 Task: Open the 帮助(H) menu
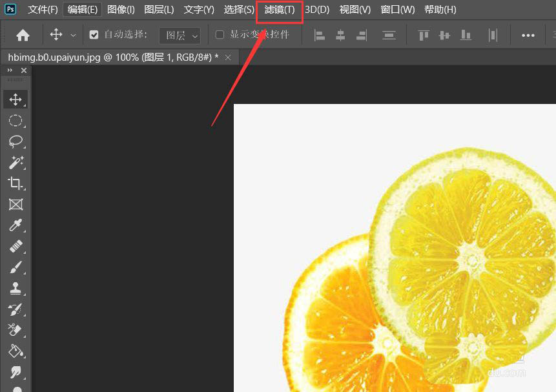[x=440, y=10]
